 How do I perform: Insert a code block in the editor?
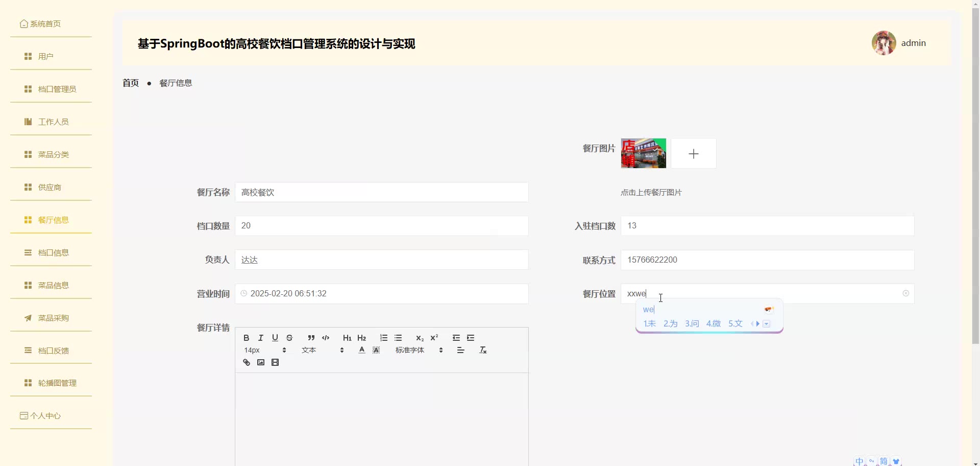point(326,338)
